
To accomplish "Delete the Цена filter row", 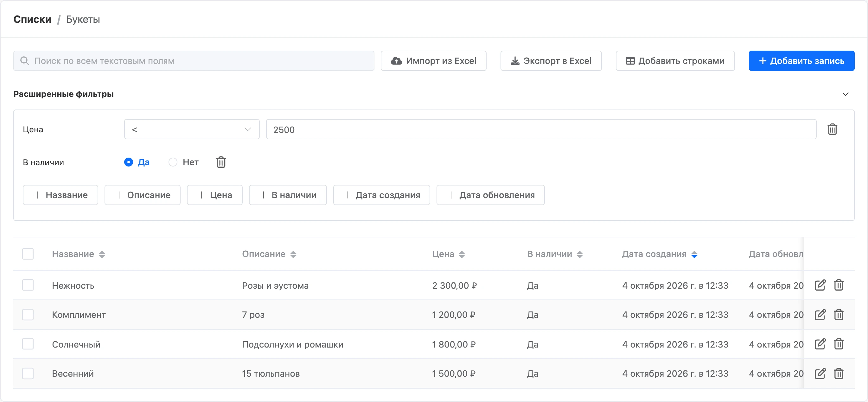I will click(x=832, y=129).
